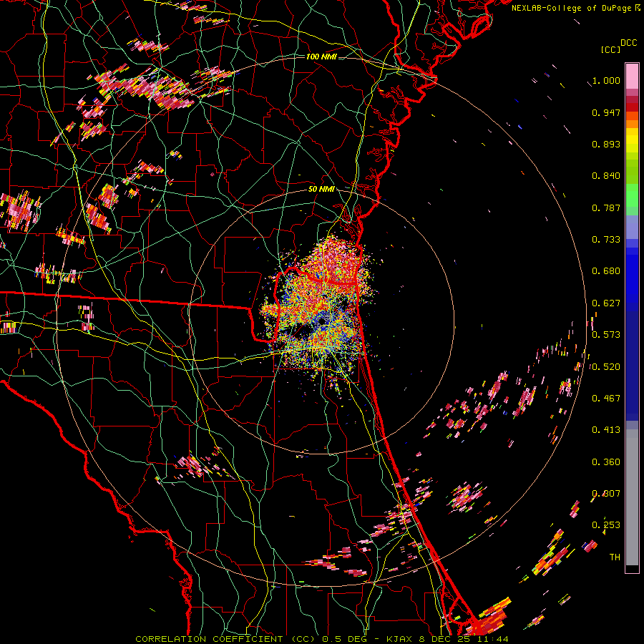
Task: Click the 0.627 scale value
Action: pos(606,303)
